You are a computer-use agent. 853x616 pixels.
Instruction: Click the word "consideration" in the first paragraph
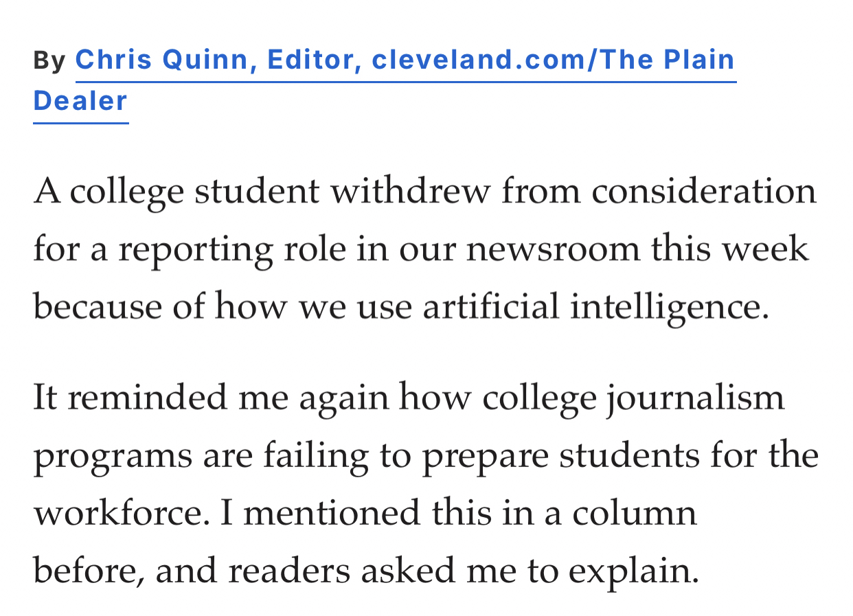tap(703, 192)
